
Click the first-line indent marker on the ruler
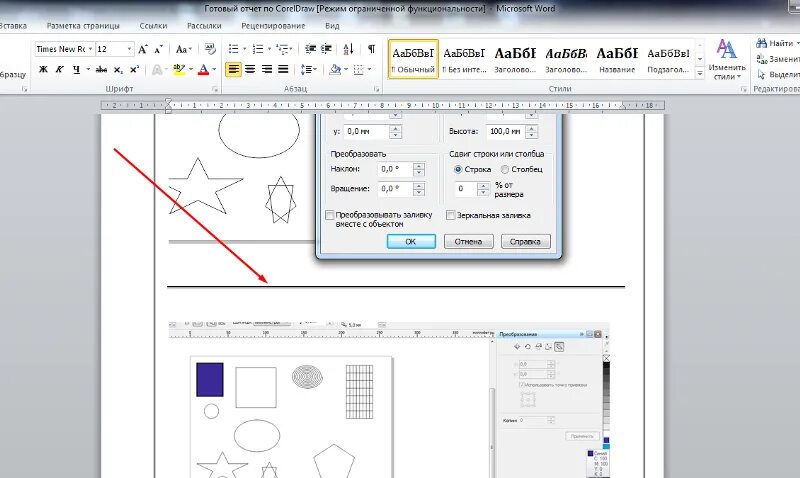pos(168,102)
